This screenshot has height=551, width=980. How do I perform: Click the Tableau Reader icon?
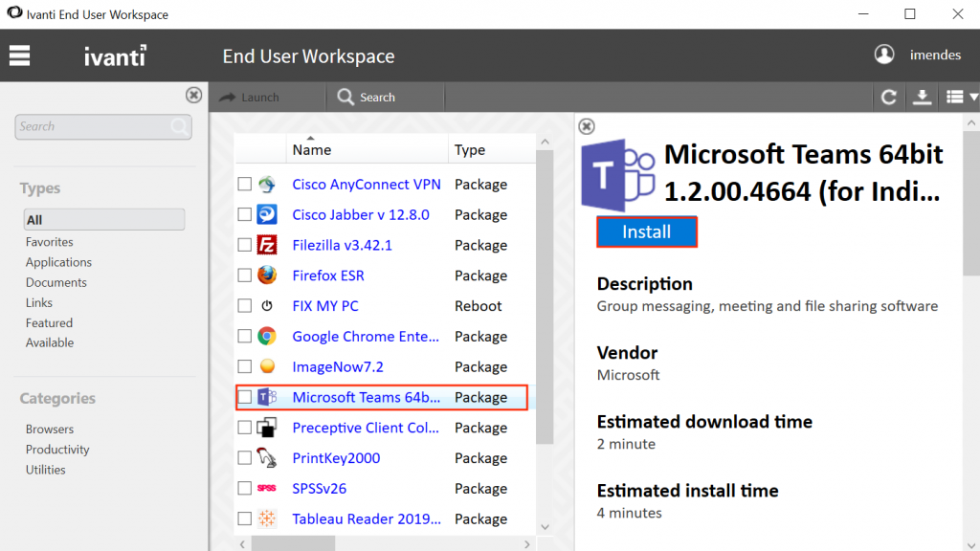(x=267, y=518)
